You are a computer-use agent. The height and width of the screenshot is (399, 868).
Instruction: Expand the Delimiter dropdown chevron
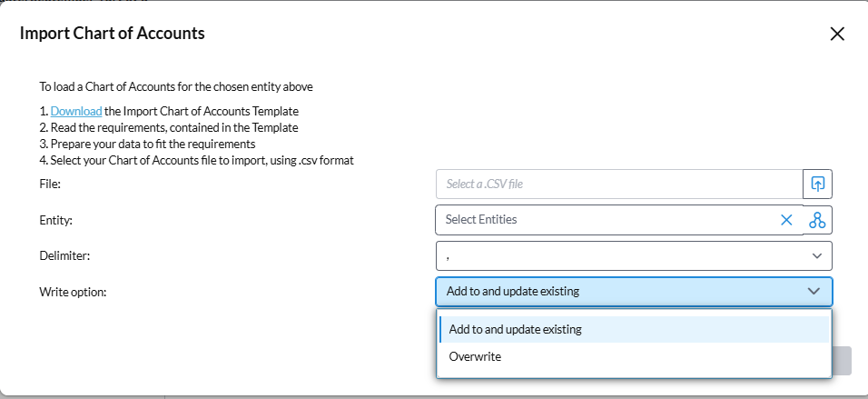tap(816, 255)
